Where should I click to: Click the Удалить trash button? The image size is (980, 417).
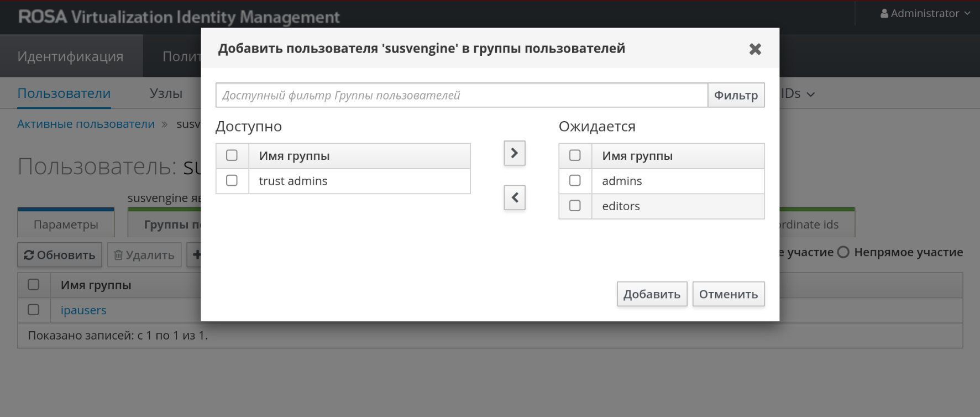(144, 255)
